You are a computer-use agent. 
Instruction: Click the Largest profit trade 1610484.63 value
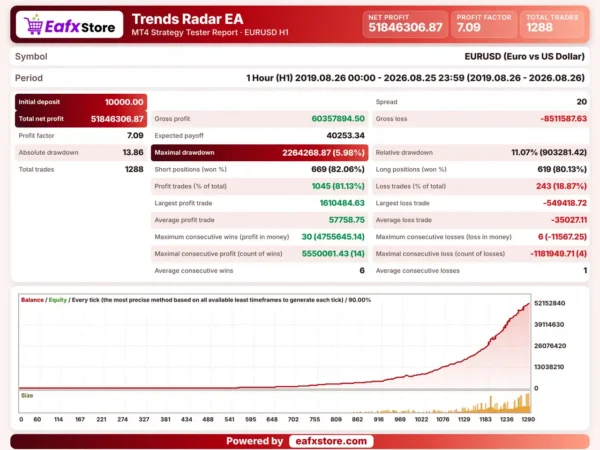342,203
